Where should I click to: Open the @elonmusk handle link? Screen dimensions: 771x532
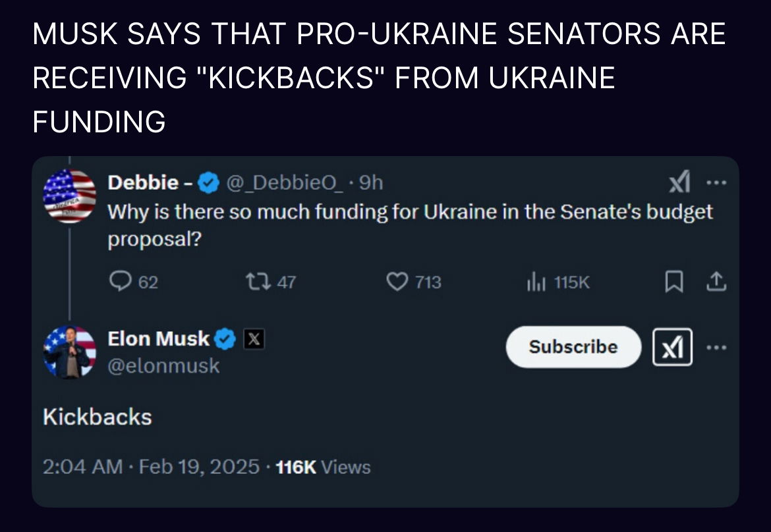163,365
